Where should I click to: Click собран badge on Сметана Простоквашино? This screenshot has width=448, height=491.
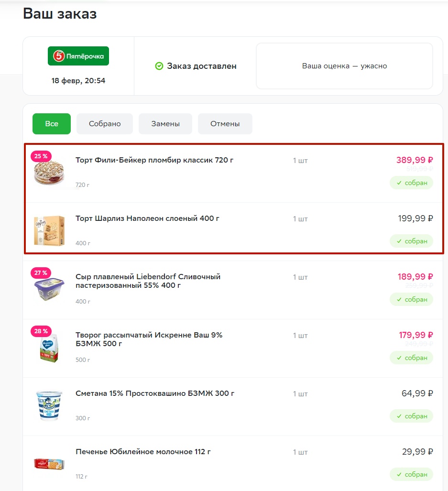411,416
